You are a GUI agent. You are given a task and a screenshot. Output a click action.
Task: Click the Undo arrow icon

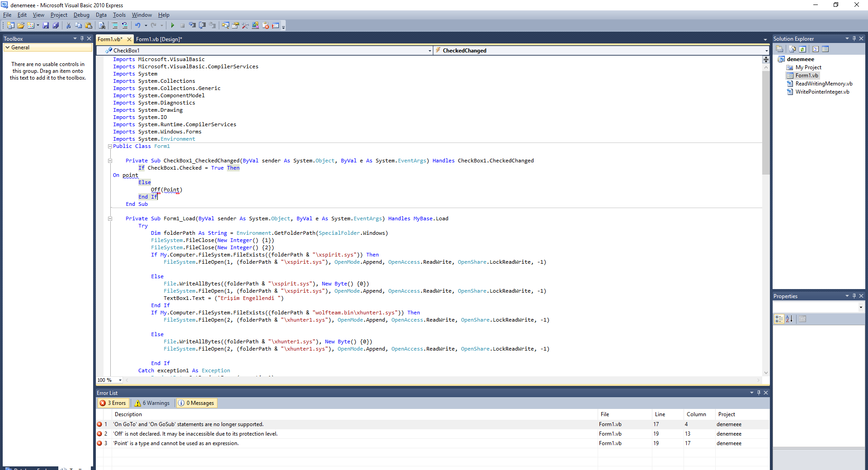tap(138, 26)
